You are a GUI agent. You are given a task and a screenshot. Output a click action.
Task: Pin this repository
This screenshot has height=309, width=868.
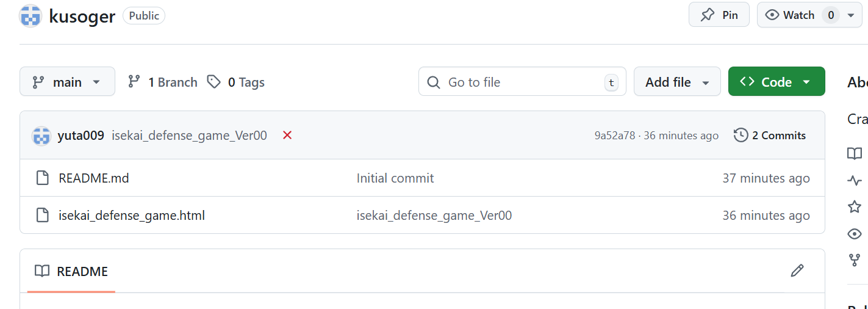pos(719,15)
